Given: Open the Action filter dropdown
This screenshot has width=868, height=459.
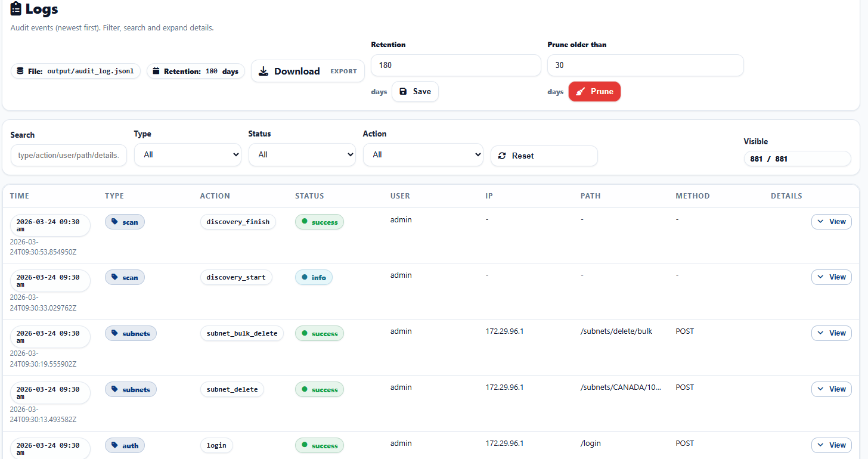Looking at the screenshot, I should pyautogui.click(x=423, y=154).
